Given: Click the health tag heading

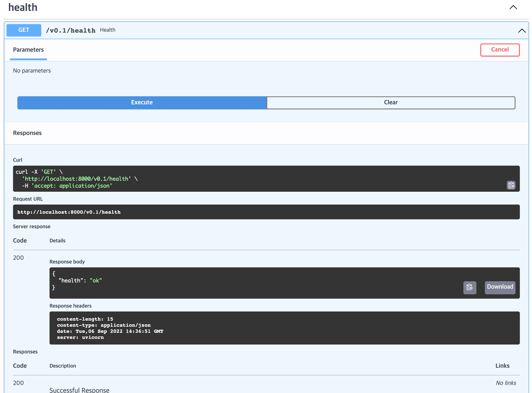Looking at the screenshot, I should click(23, 7).
